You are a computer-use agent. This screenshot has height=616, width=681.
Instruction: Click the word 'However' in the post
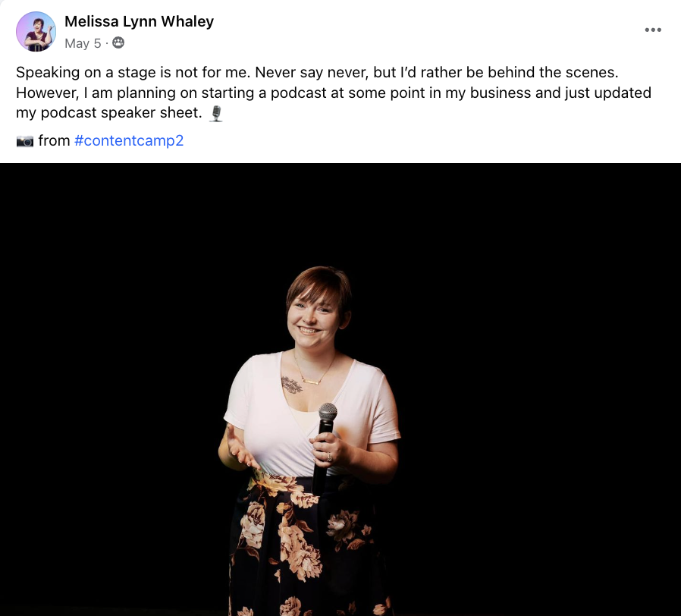click(47, 93)
